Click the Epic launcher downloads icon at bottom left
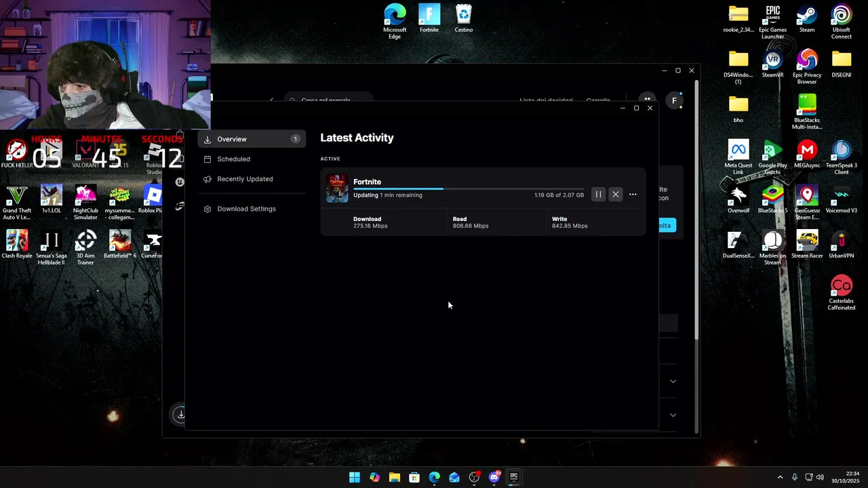 coord(180,414)
